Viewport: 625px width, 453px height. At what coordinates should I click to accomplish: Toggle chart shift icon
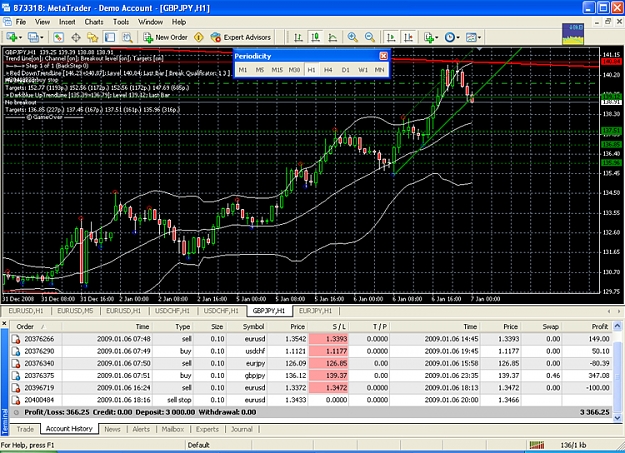pyautogui.click(x=408, y=37)
